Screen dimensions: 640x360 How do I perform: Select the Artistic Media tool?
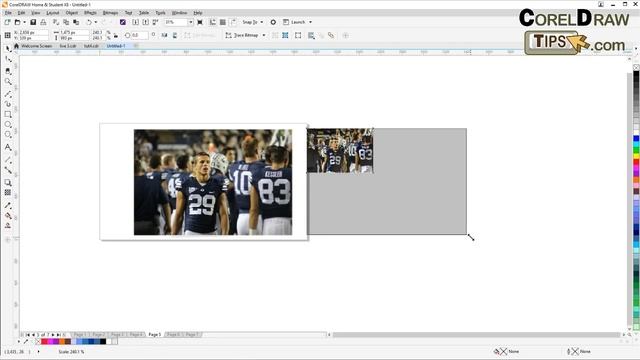click(8, 104)
